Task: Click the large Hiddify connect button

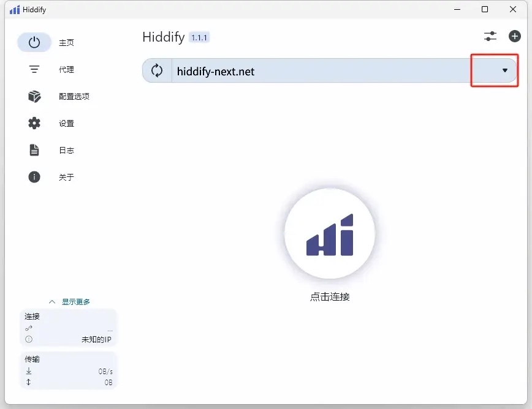Action: (330, 234)
